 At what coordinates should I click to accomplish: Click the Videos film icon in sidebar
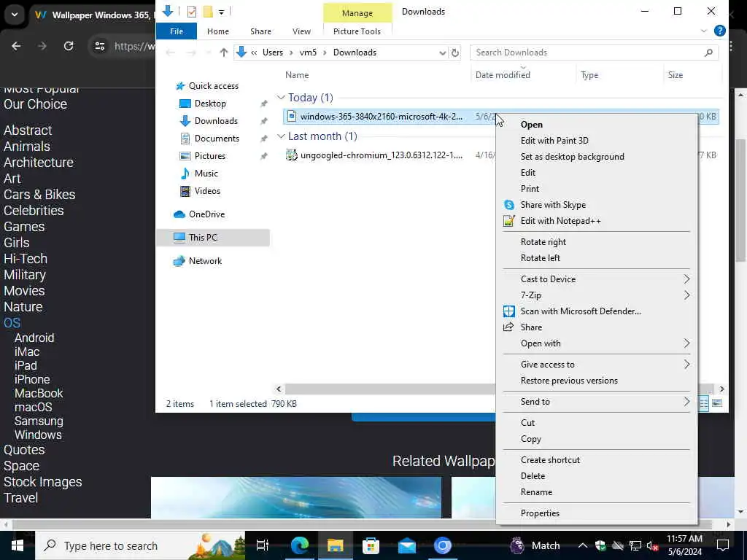point(185,191)
